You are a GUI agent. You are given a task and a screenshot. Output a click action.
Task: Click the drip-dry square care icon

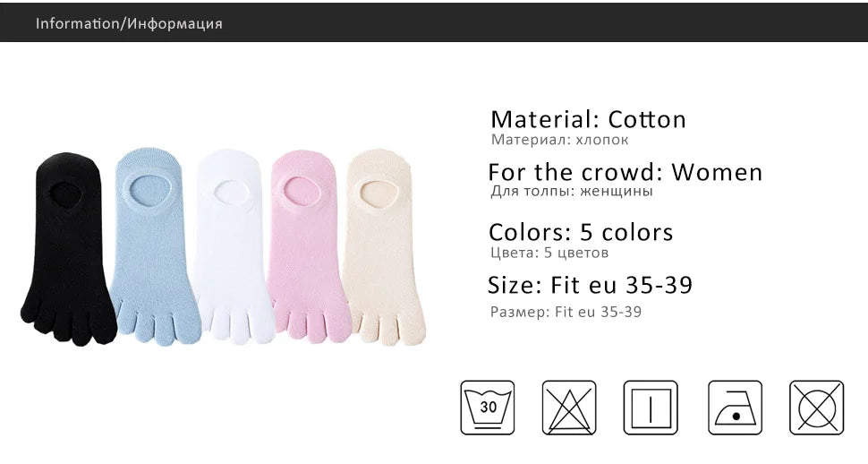pos(651,408)
